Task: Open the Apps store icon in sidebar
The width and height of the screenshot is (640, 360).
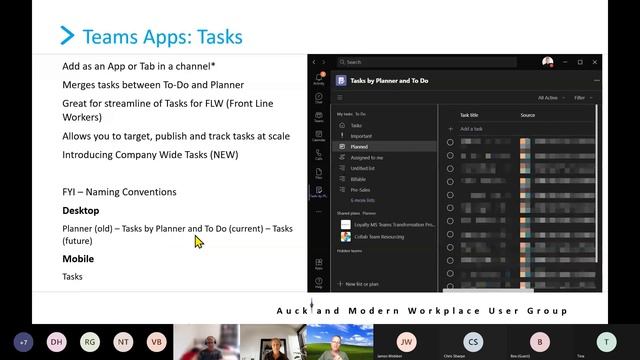Action: click(x=319, y=263)
